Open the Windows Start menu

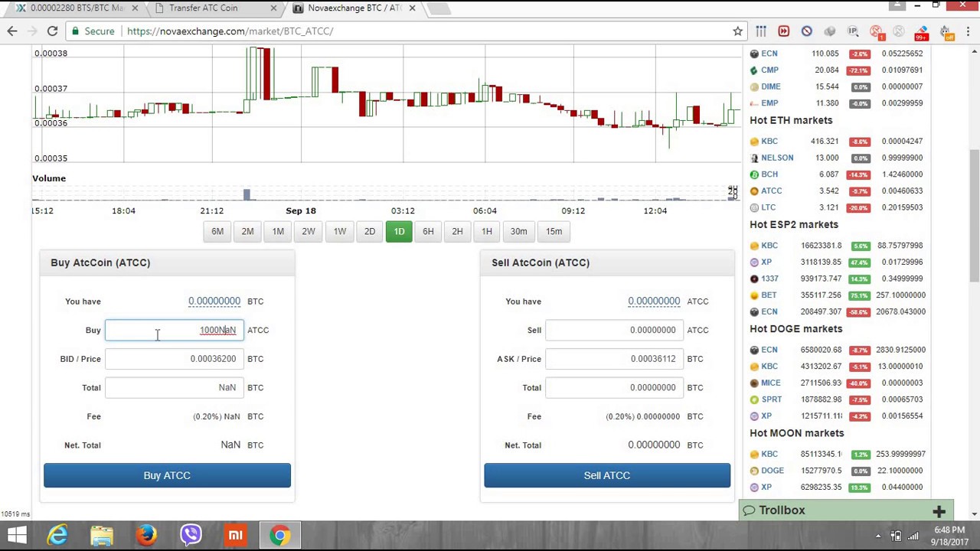click(x=17, y=535)
